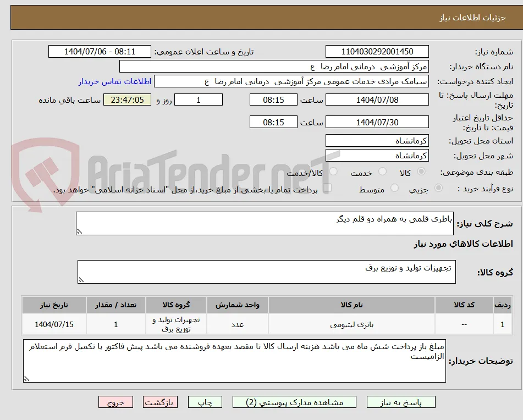
Task: Click the واحد شمارش column header
Action: click(238, 305)
